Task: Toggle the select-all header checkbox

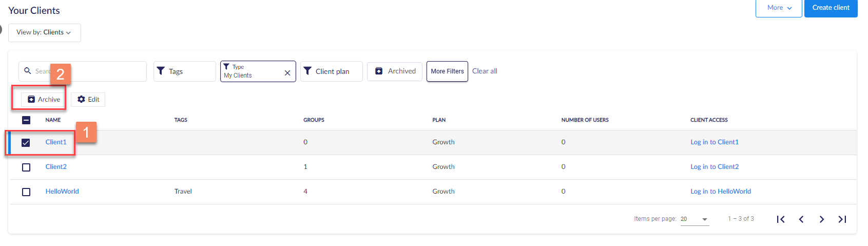Action: pyautogui.click(x=26, y=120)
